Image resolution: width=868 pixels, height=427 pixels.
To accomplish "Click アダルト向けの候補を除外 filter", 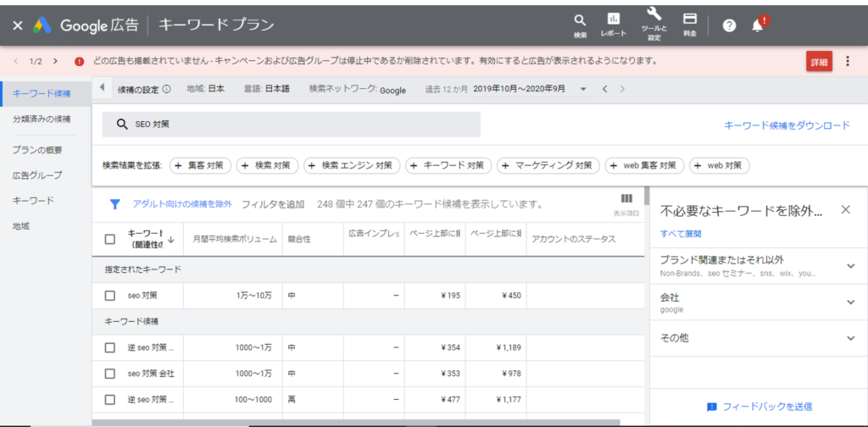I will [x=182, y=205].
